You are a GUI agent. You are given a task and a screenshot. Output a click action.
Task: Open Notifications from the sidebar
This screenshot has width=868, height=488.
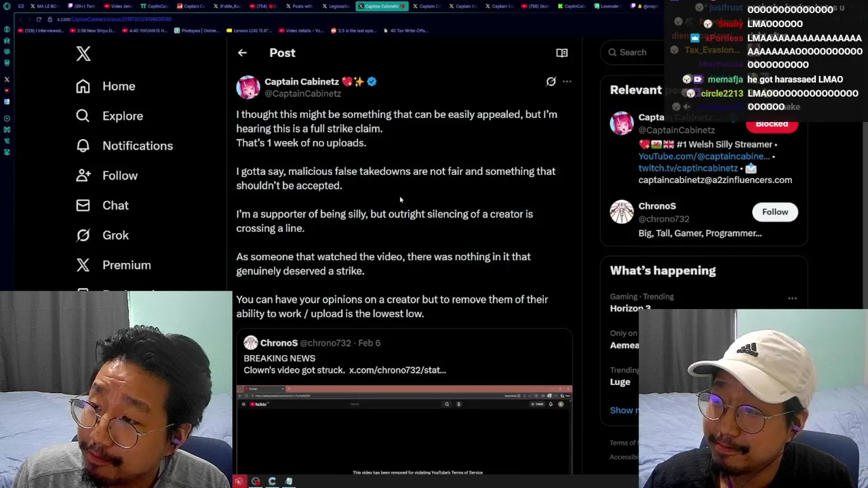(x=124, y=146)
